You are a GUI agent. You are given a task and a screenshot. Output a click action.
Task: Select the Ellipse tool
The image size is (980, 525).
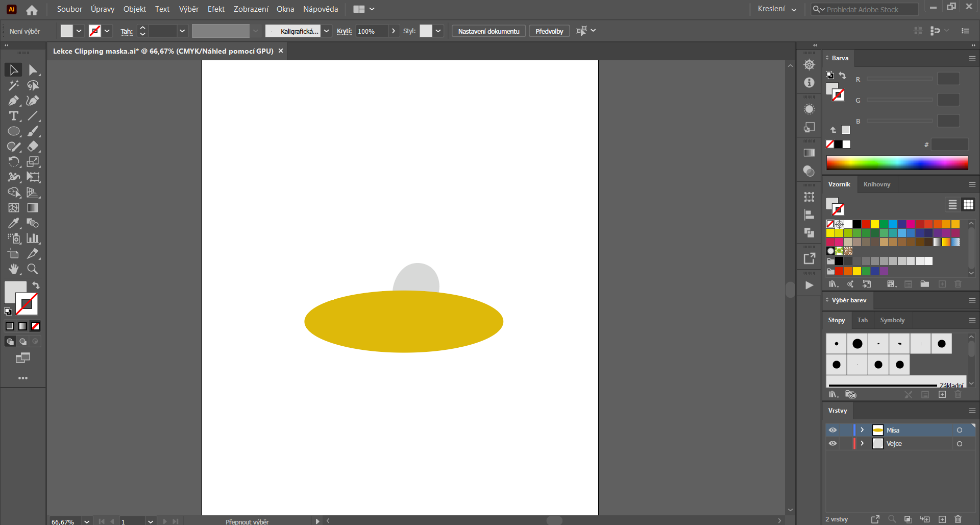(13, 131)
